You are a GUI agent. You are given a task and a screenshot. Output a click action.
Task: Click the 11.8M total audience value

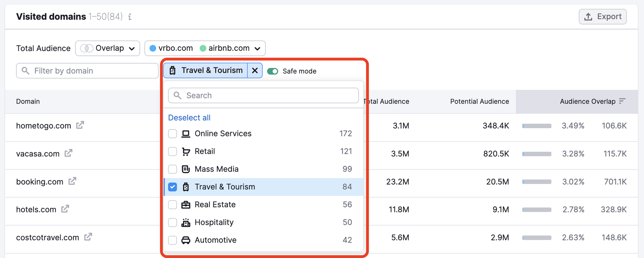click(399, 210)
